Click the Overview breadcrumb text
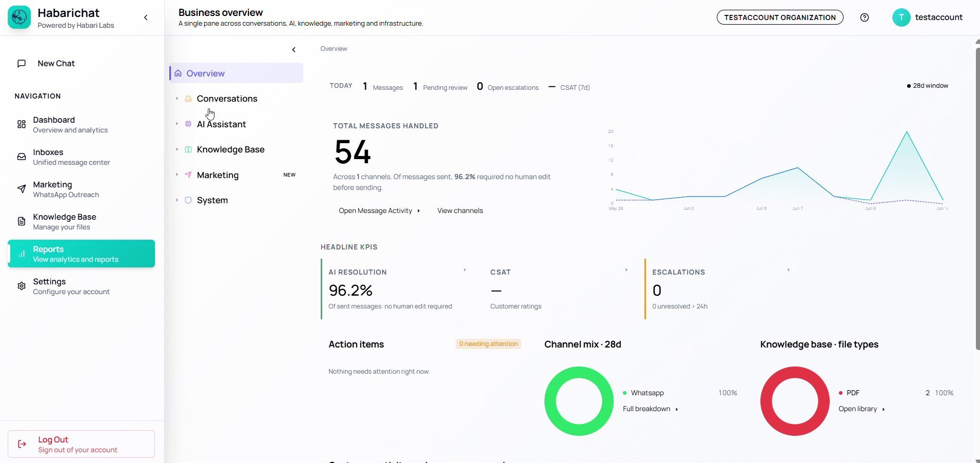This screenshot has width=980, height=463. 334,49
